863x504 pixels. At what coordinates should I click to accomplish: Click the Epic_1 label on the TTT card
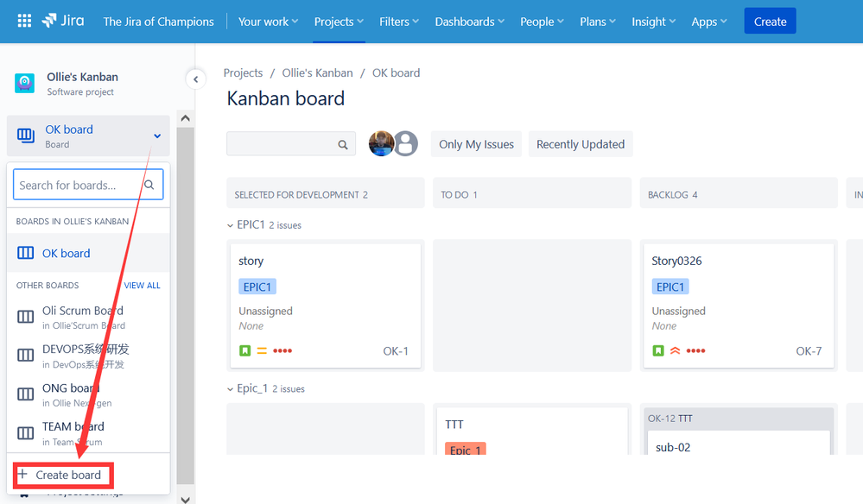pyautogui.click(x=466, y=449)
